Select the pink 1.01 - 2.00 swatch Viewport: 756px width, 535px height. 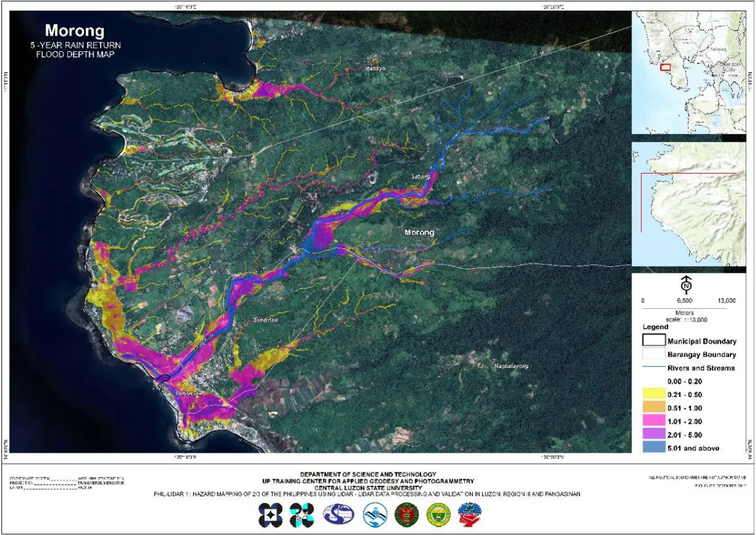pos(652,422)
